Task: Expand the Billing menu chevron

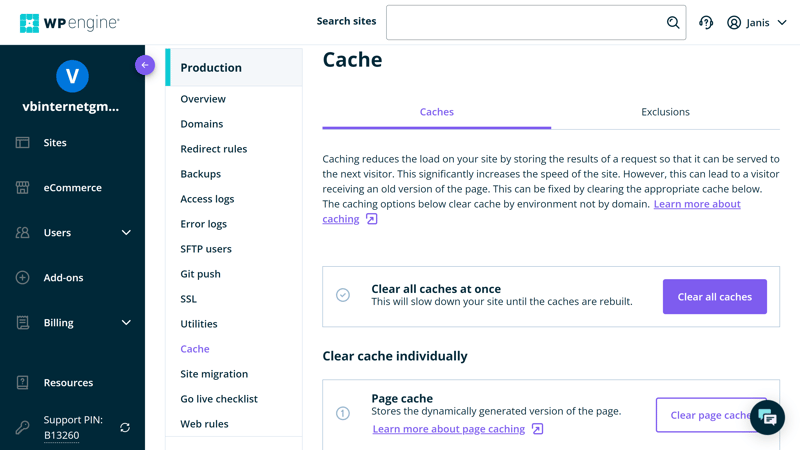Action: [126, 323]
